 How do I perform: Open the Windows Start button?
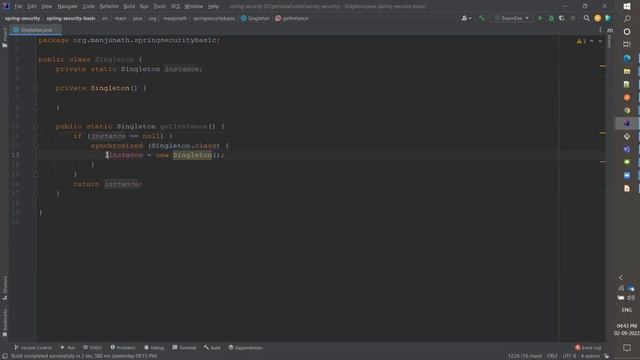[627, 6]
